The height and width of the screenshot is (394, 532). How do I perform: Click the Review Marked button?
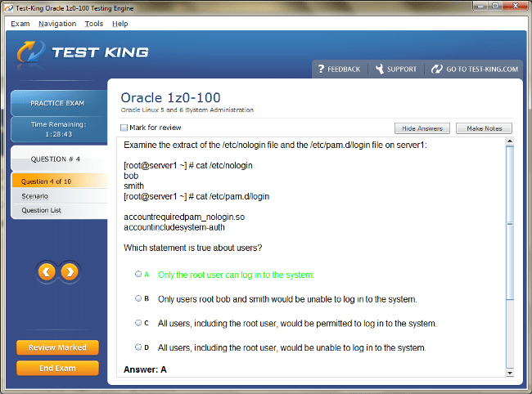point(57,347)
